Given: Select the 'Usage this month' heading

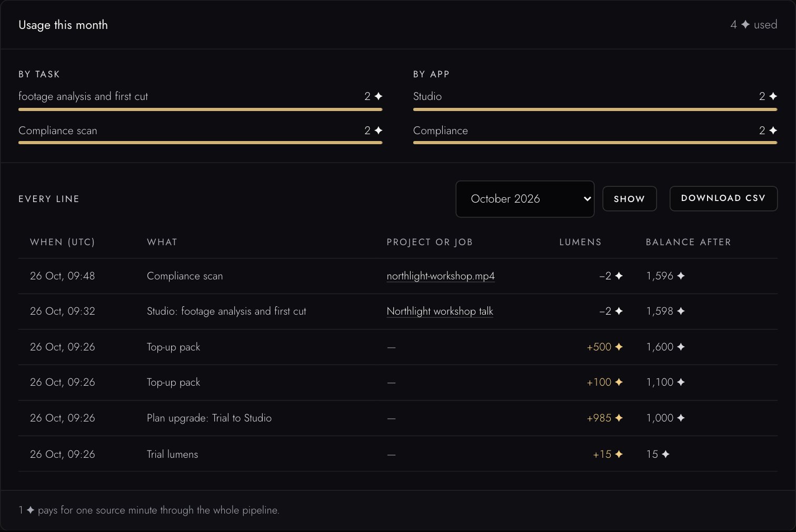Looking at the screenshot, I should pos(63,25).
